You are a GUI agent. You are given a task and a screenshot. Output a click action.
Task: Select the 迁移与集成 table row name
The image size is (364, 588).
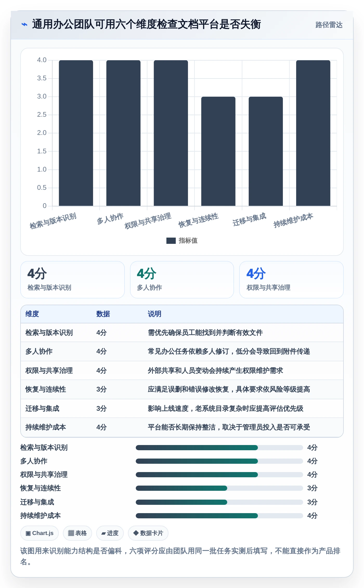[42, 409]
